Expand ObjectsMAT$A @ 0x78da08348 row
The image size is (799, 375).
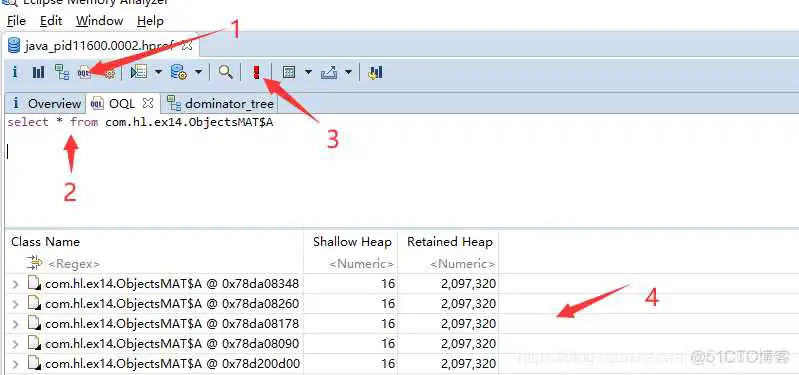click(x=15, y=284)
